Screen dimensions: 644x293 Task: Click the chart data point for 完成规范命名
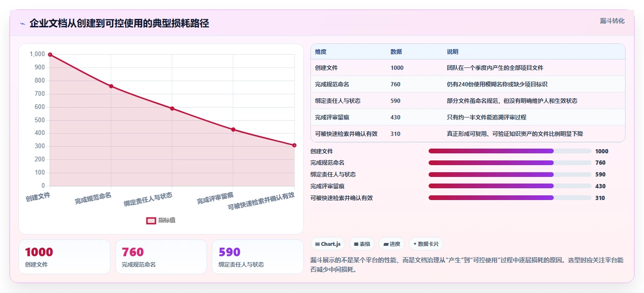pos(111,86)
